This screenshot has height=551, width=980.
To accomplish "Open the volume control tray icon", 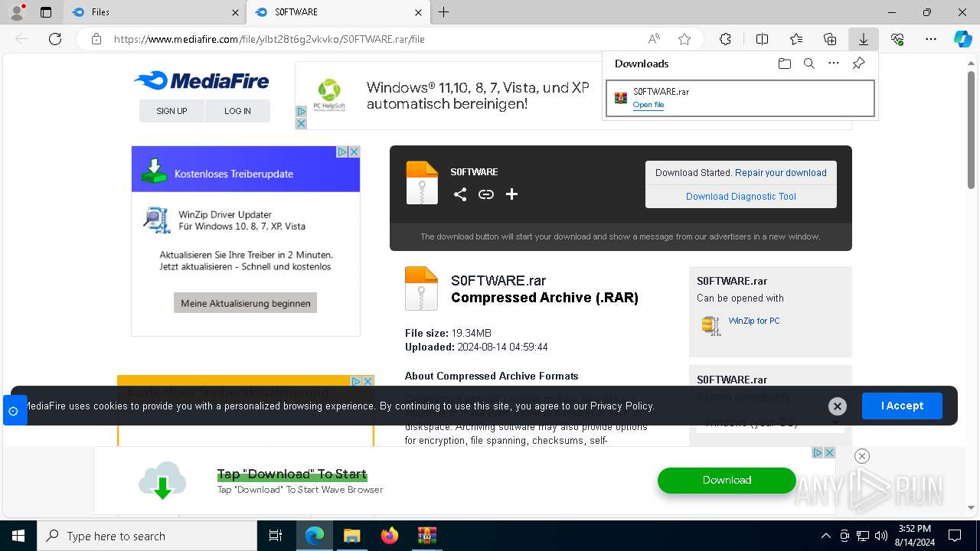I will (881, 536).
